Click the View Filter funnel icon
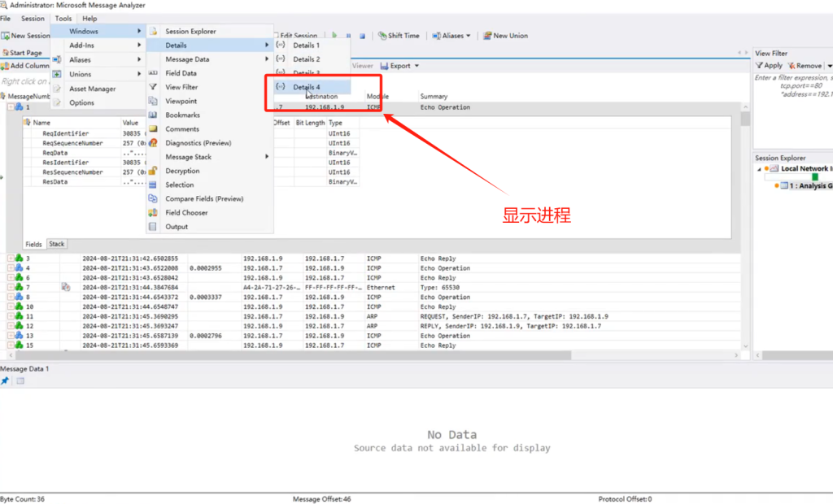This screenshot has height=504, width=833. coord(153,86)
